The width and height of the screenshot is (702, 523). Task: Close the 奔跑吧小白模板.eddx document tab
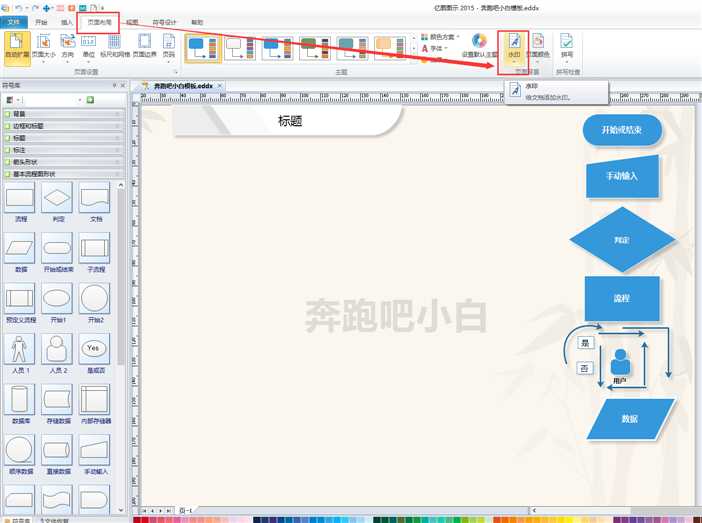pyautogui.click(x=220, y=85)
